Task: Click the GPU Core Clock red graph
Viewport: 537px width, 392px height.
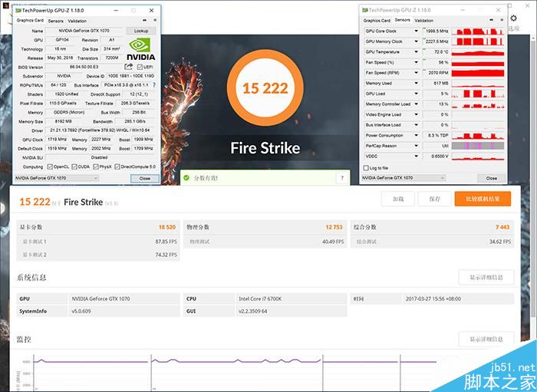Action: [x=478, y=31]
